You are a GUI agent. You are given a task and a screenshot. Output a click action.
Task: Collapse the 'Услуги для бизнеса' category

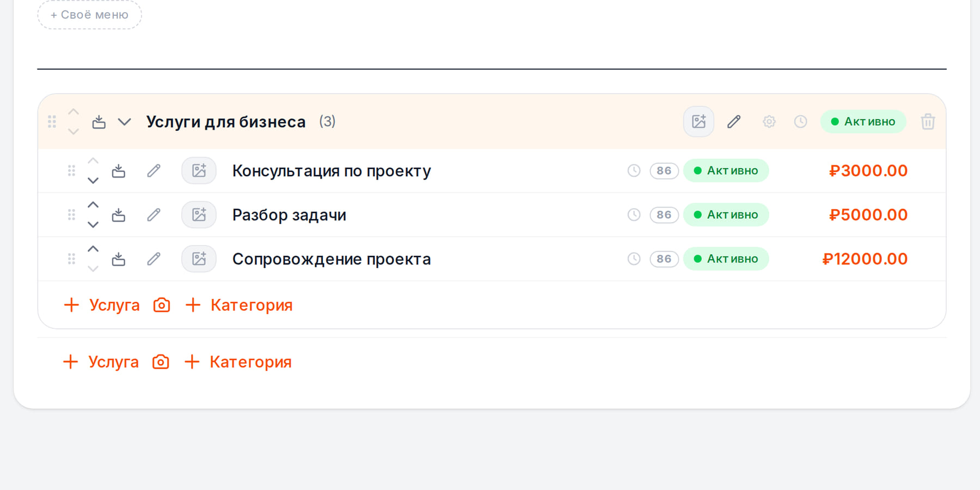coord(125,121)
